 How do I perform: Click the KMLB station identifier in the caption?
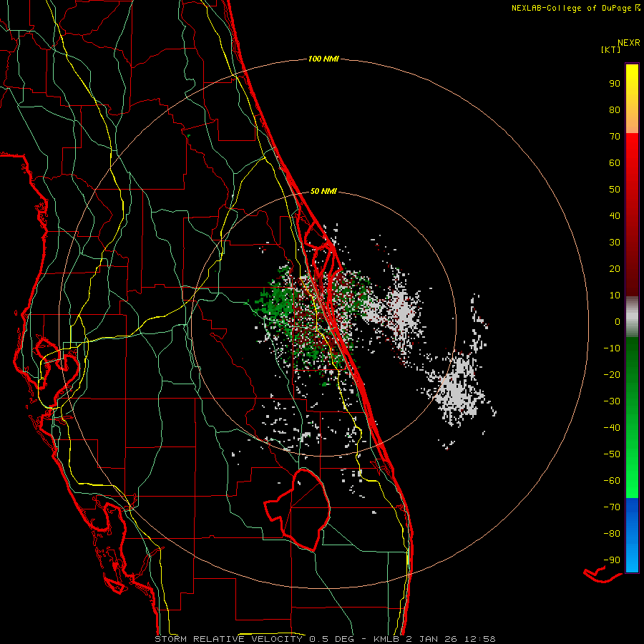pyautogui.click(x=386, y=639)
